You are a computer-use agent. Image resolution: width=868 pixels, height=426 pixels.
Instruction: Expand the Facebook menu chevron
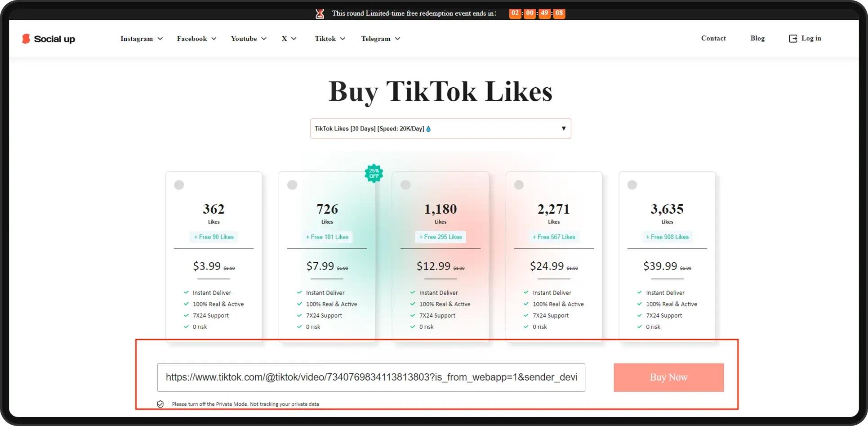(214, 39)
